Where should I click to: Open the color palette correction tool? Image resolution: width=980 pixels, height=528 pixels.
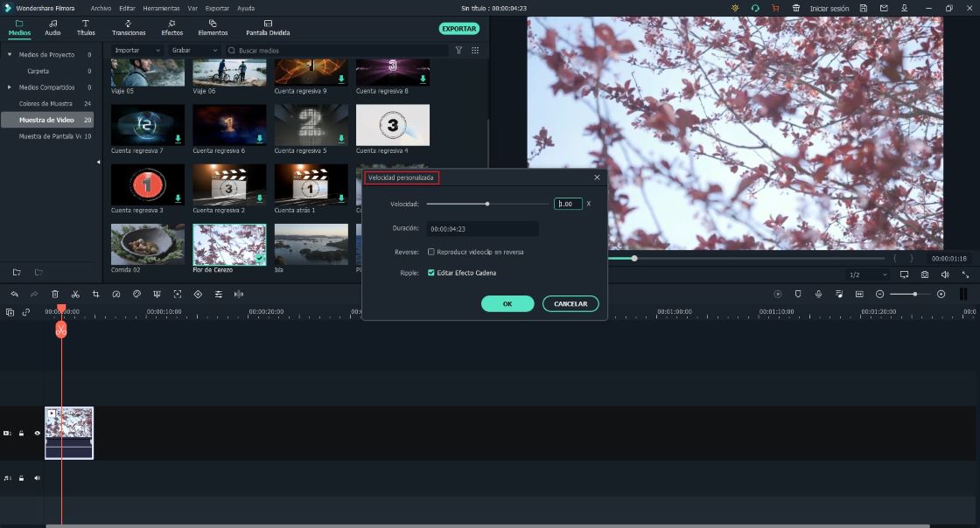click(136, 294)
